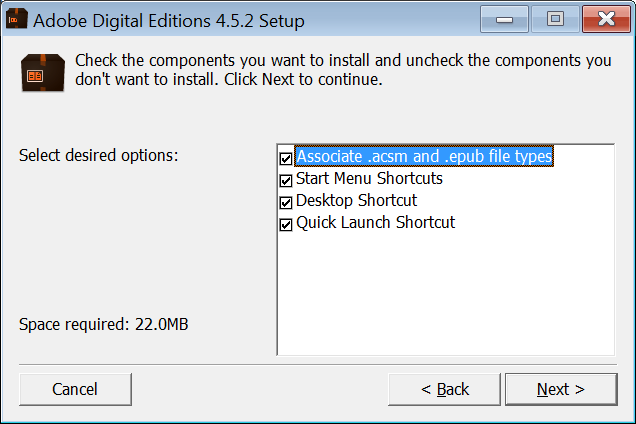Click the 'Adobe Digital Editions 4.5.2 Setup' title text
The height and width of the screenshot is (424, 636).
(170, 20)
